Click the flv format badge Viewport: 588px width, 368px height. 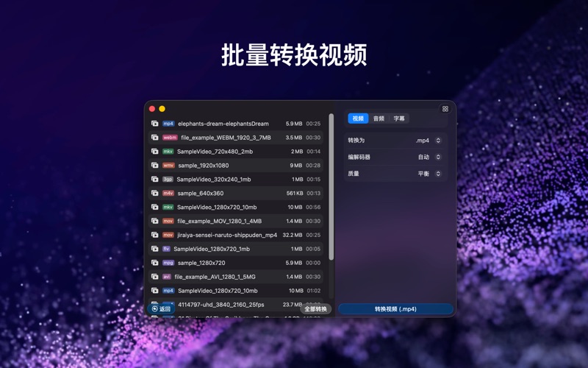166,249
